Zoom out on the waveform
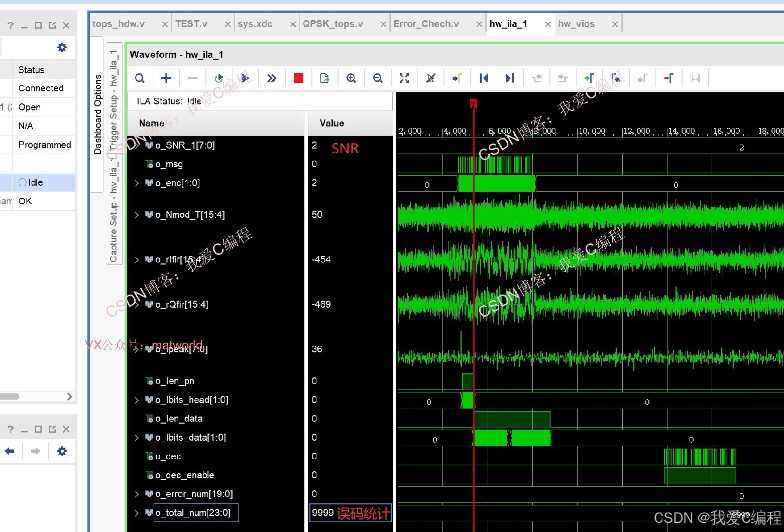The image size is (784, 532). pyautogui.click(x=378, y=78)
